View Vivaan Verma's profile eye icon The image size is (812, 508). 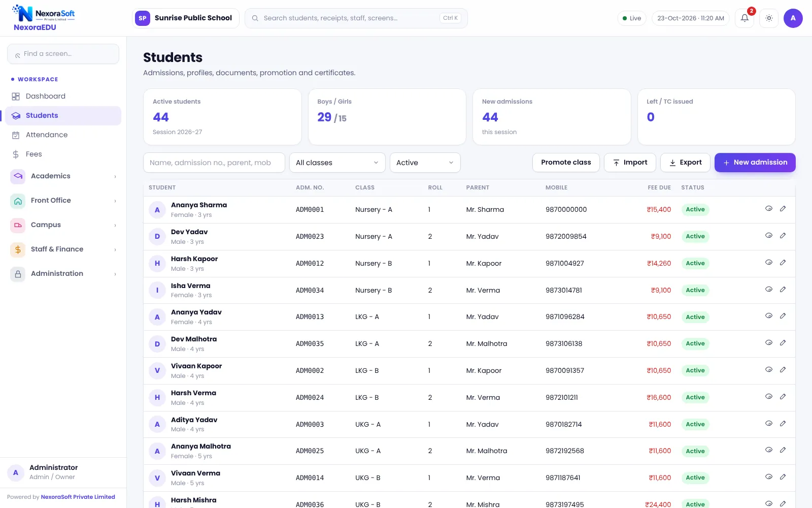tap(769, 477)
